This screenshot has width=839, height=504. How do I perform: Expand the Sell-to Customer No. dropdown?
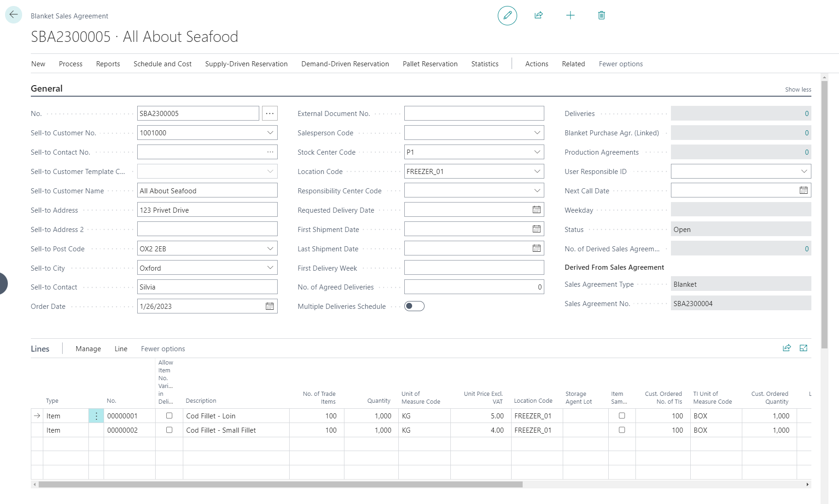[270, 133]
